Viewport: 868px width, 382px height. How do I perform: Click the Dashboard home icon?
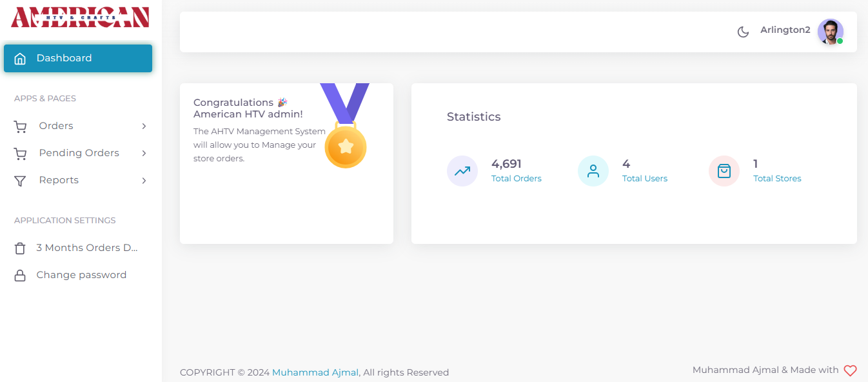(x=20, y=59)
